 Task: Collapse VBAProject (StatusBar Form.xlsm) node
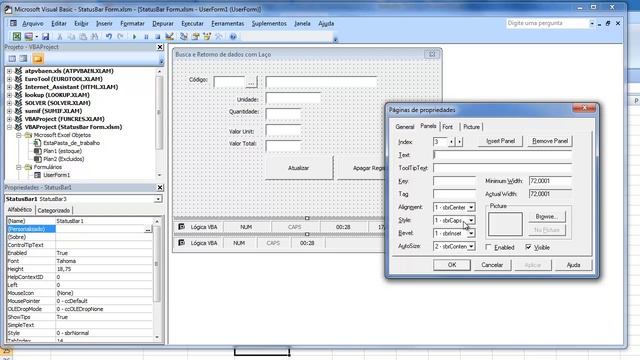coord(9,127)
